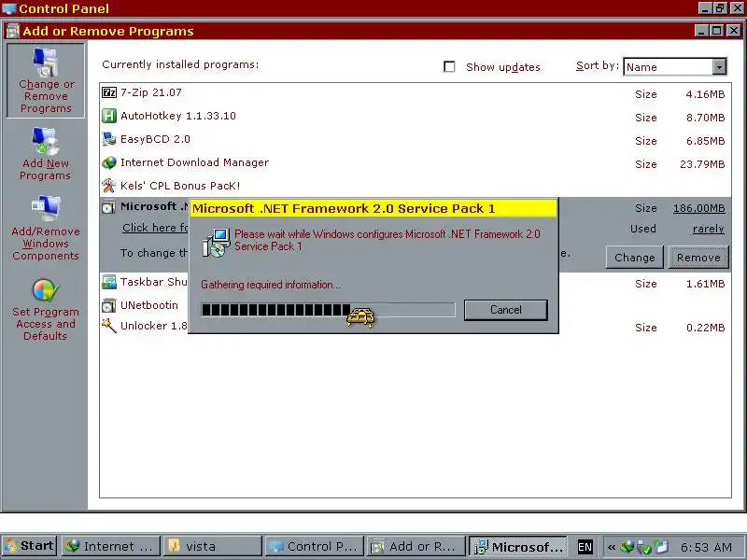The width and height of the screenshot is (747, 560).
Task: Switch to Microsoft installer taskbar button
Action: (x=518, y=546)
